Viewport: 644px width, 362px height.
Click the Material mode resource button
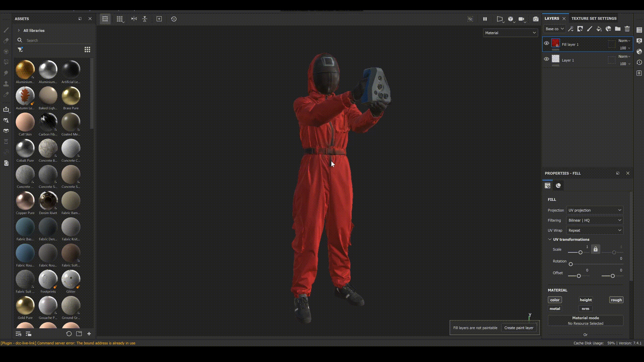coord(585,320)
